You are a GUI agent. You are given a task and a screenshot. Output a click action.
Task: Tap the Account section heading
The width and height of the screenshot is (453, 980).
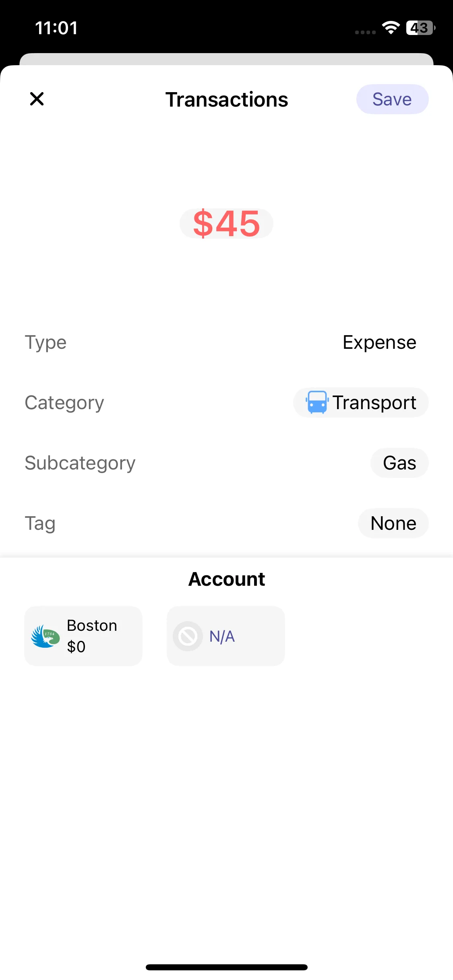click(227, 579)
